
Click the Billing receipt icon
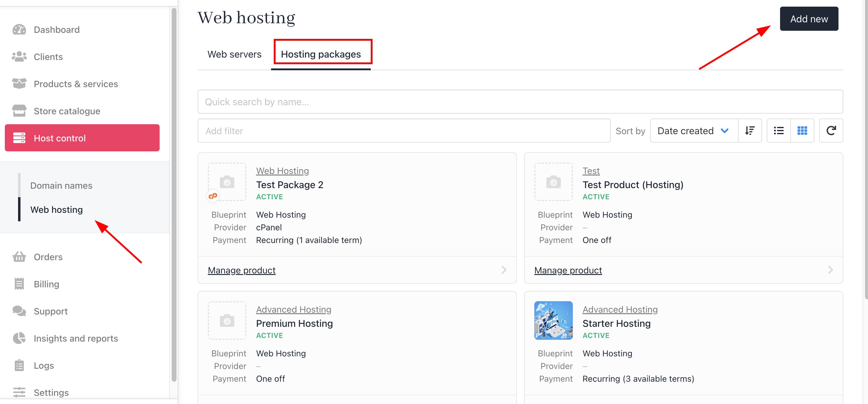(x=19, y=284)
